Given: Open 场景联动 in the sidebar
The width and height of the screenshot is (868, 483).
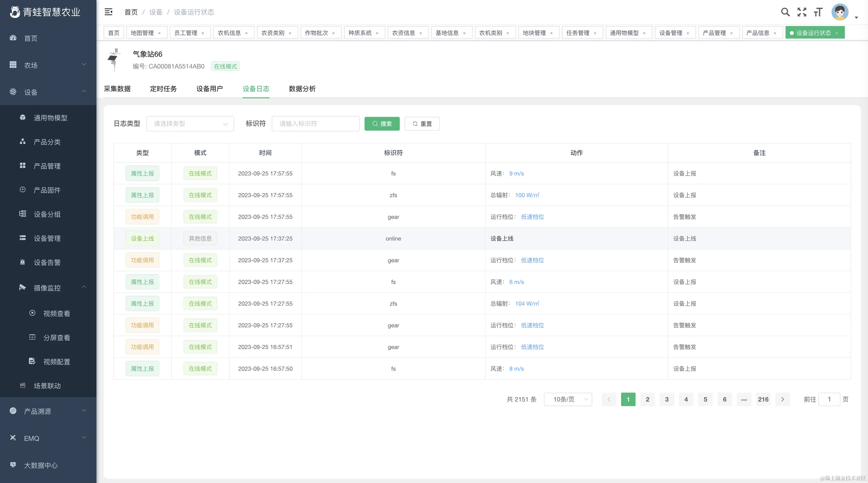Looking at the screenshot, I should tap(47, 386).
